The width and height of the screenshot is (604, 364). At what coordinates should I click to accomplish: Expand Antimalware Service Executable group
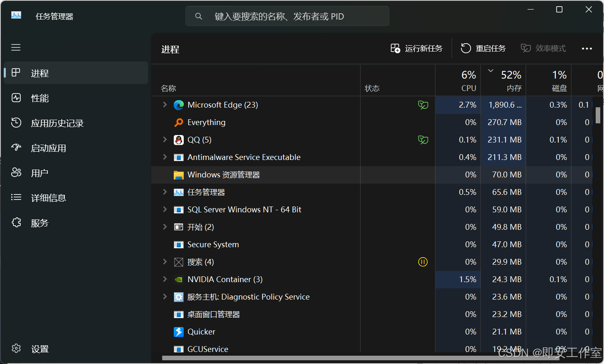click(165, 157)
